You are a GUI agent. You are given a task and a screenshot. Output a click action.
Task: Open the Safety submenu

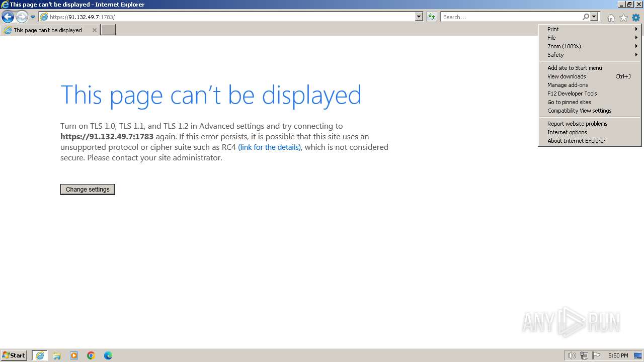pos(590,55)
